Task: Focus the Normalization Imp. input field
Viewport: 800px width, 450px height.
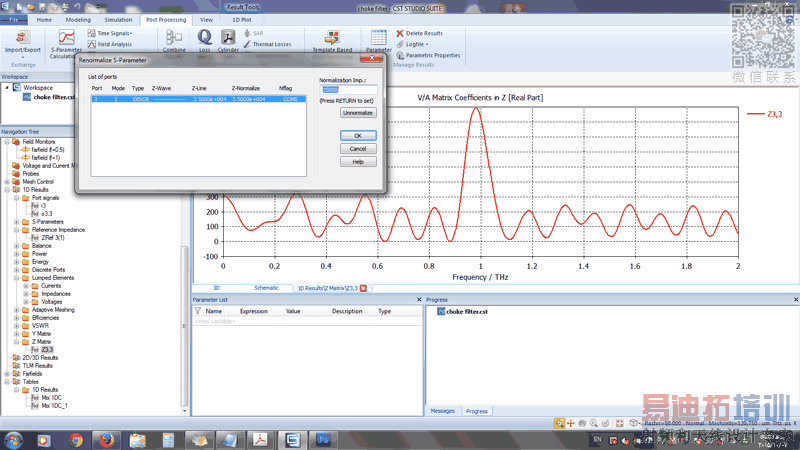Action: point(348,90)
